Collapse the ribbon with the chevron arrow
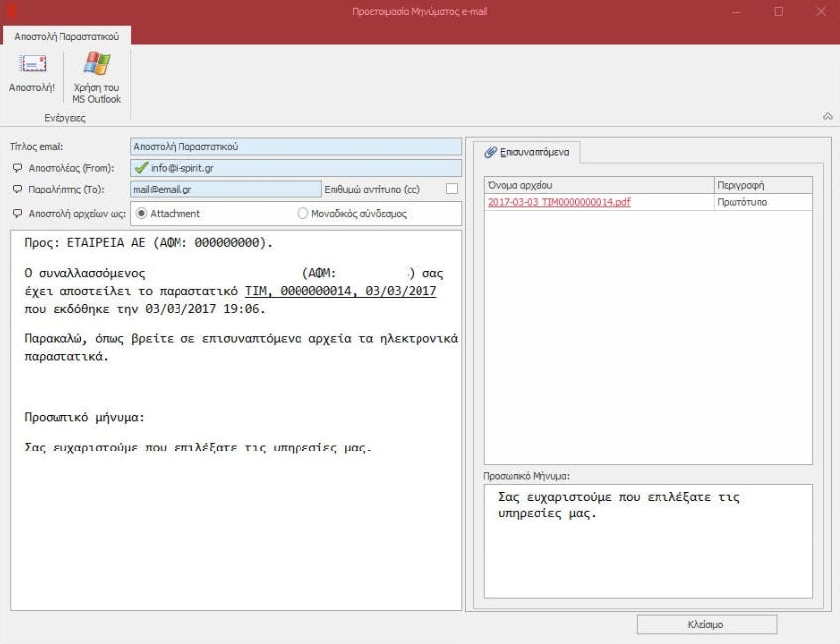 pos(828,116)
